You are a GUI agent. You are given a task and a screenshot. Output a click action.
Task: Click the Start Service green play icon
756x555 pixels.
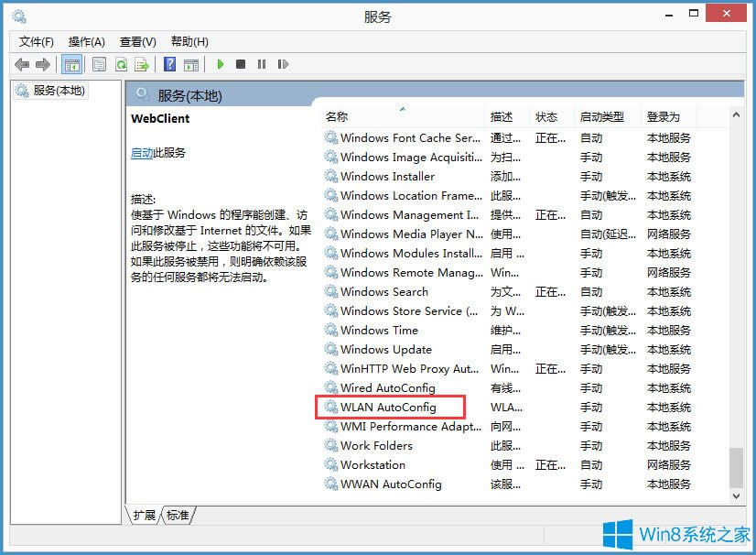221,64
